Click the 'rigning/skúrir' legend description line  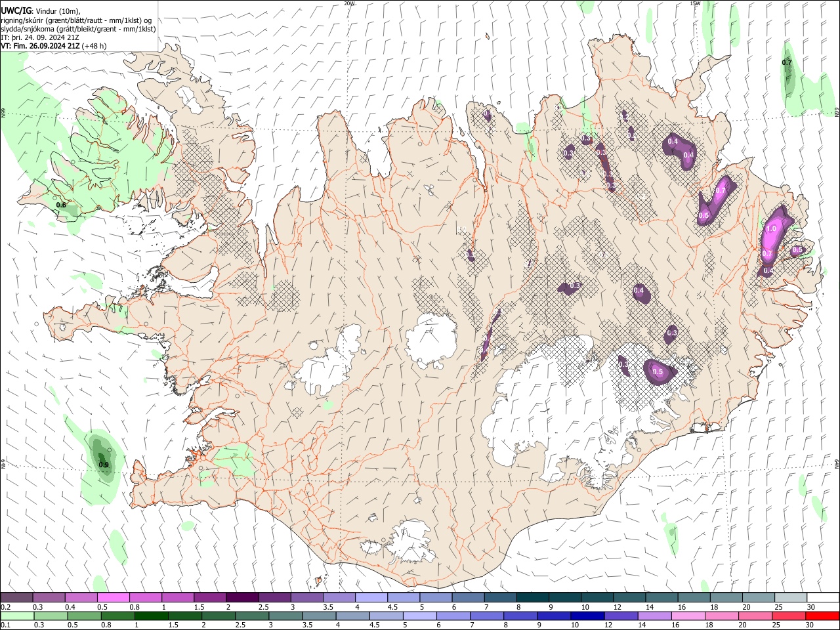click(76, 20)
